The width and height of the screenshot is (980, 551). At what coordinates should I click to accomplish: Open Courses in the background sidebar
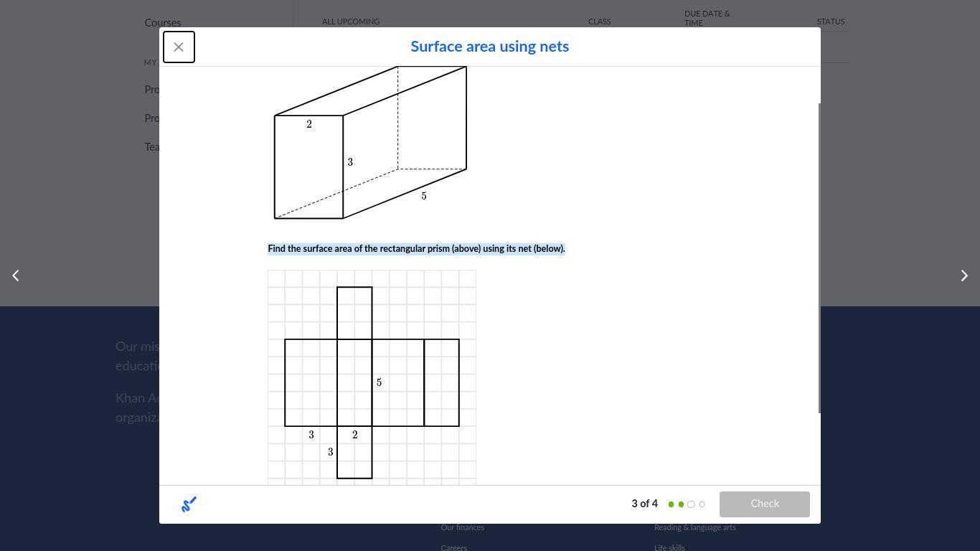[163, 23]
